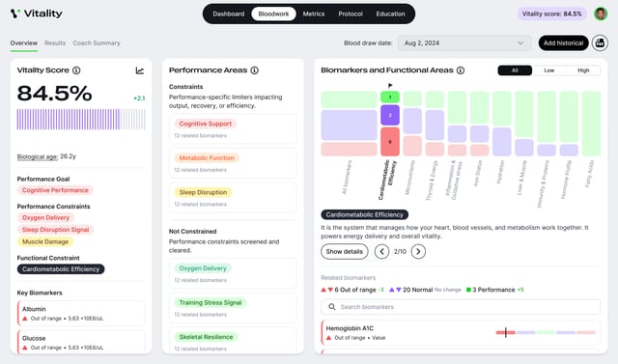Click the Biological age label
The height and width of the screenshot is (364, 618).
[38, 156]
